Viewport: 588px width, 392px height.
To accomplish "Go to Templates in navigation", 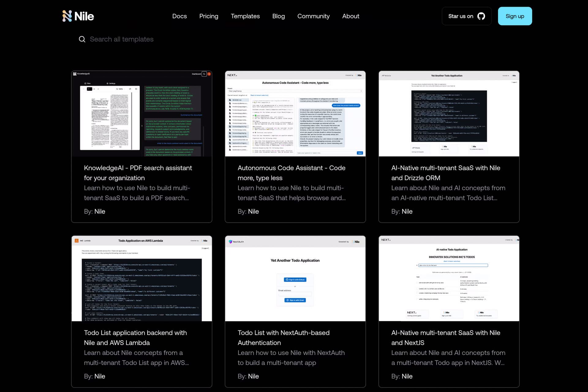I will tap(245, 16).
